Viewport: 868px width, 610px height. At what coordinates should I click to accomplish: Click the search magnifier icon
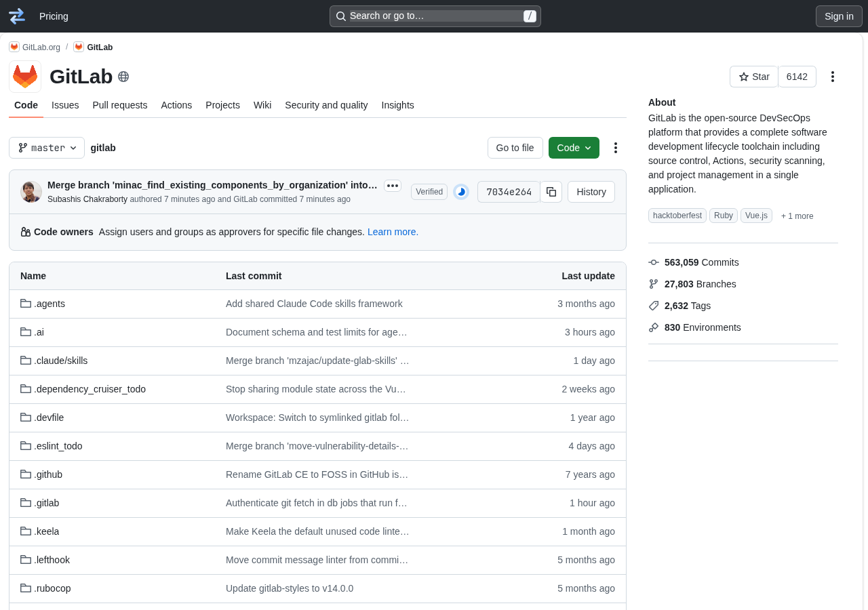(341, 16)
